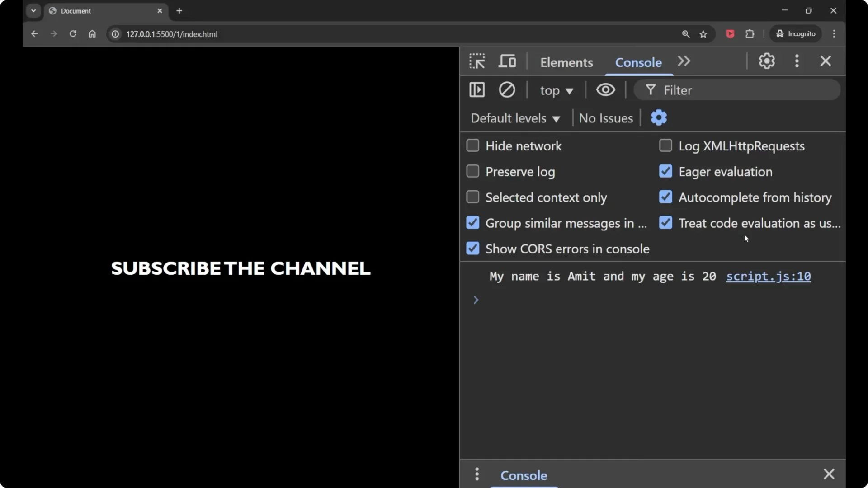Uncheck the Eager evaluation checkbox
The image size is (868, 488).
pyautogui.click(x=665, y=172)
